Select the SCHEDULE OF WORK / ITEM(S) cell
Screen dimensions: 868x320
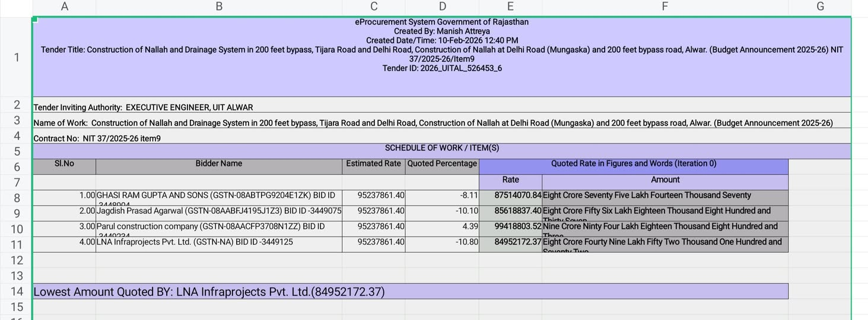pos(441,148)
